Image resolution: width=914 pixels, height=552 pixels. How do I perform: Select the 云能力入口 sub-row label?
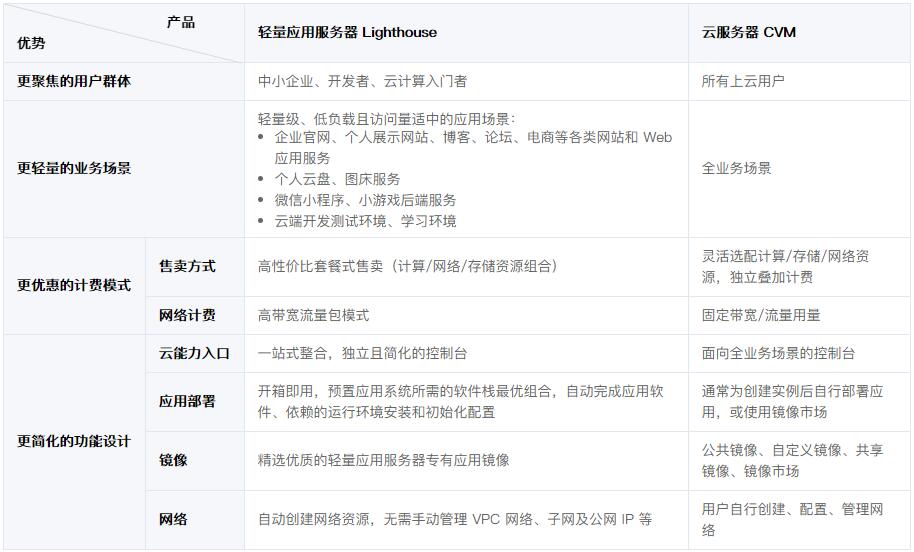194,353
